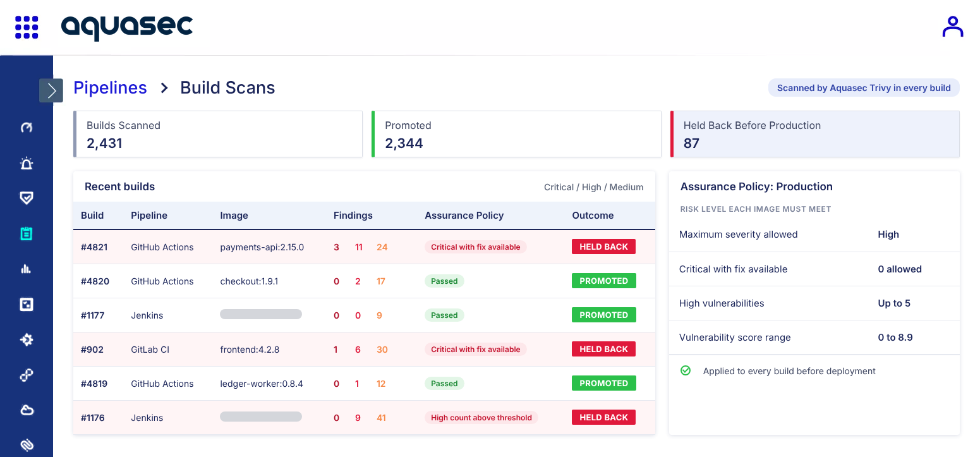Click HELD BACK badge for payments-api:2.15.0

coord(603,247)
